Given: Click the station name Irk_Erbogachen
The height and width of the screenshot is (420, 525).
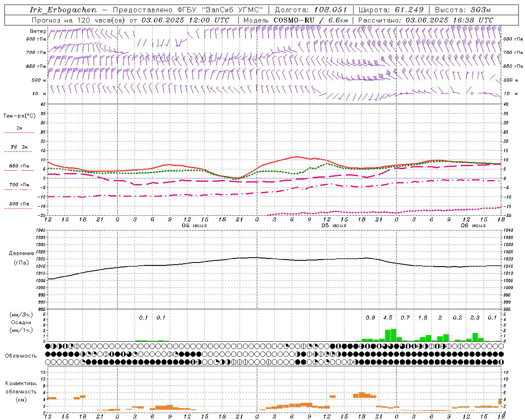Looking at the screenshot, I should (64, 10).
